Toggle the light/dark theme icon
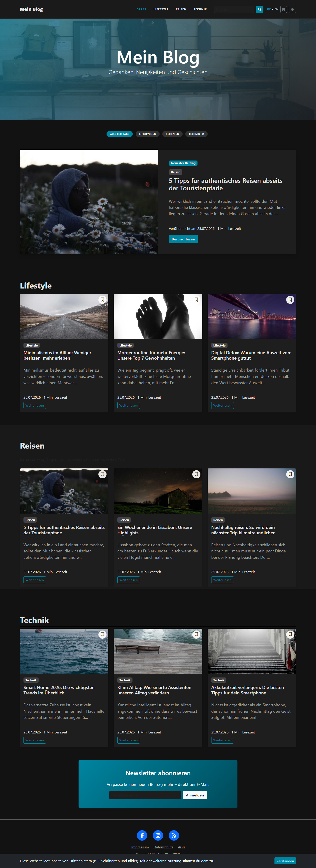This screenshot has height=868, width=316. pyautogui.click(x=292, y=9)
